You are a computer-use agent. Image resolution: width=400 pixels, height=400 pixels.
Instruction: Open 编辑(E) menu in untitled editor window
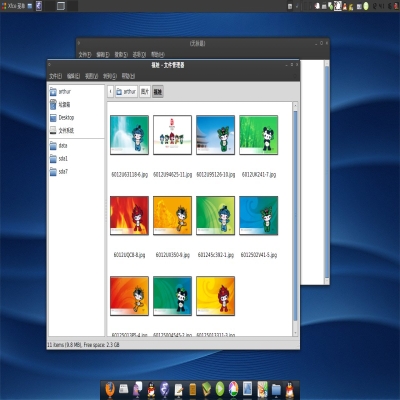(103, 54)
